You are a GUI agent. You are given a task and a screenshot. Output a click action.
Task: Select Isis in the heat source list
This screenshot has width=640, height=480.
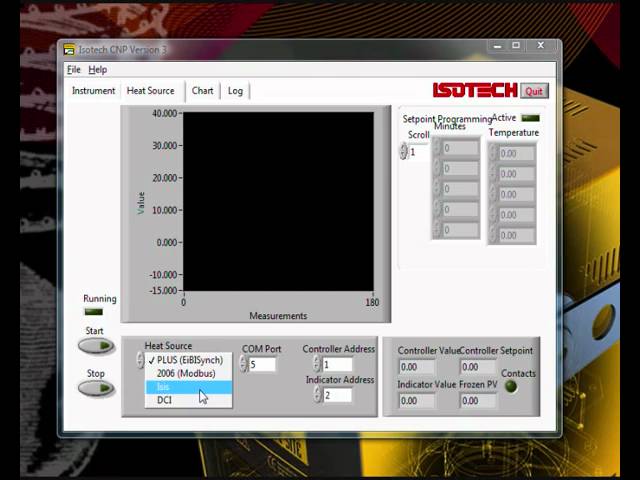click(189, 387)
